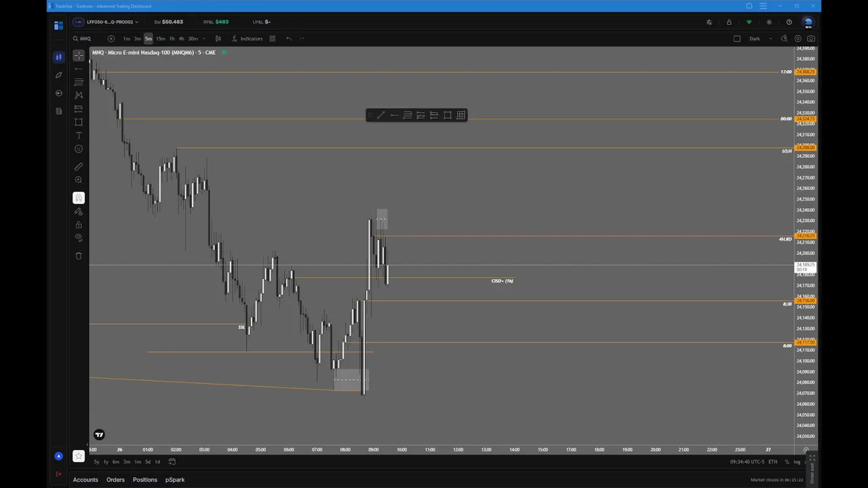Select the crosshair cursor tool
Viewport: 868px width, 488px height.
79,56
